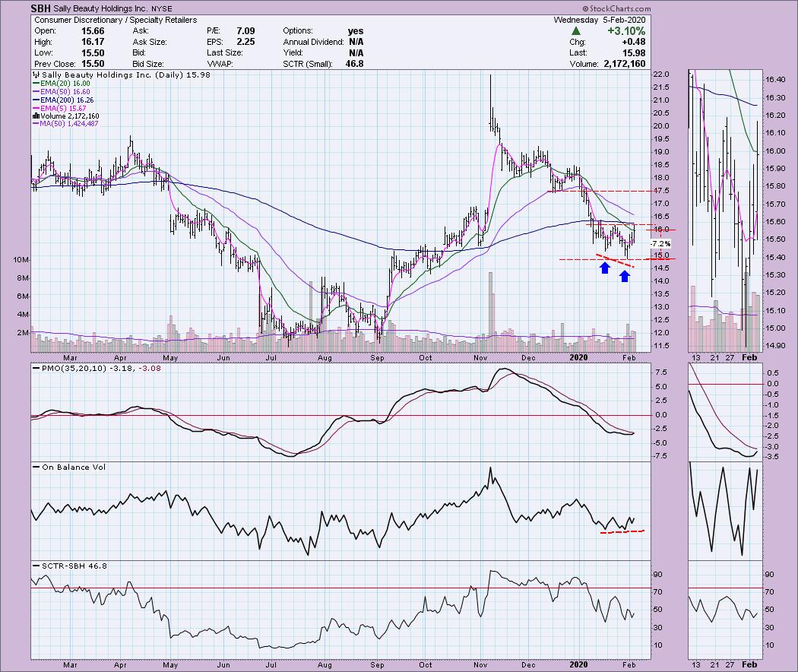Image resolution: width=798 pixels, height=672 pixels.
Task: Click the 10M volume axis label
Action: click(x=21, y=260)
